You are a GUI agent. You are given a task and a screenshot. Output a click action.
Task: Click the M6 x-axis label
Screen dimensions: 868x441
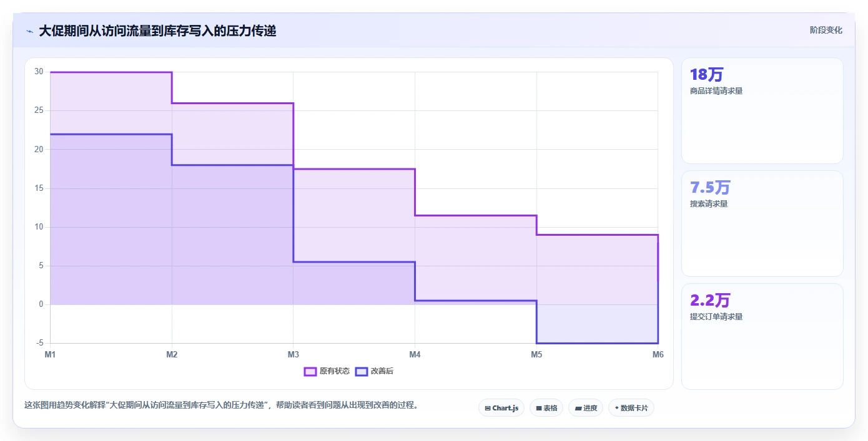(658, 354)
